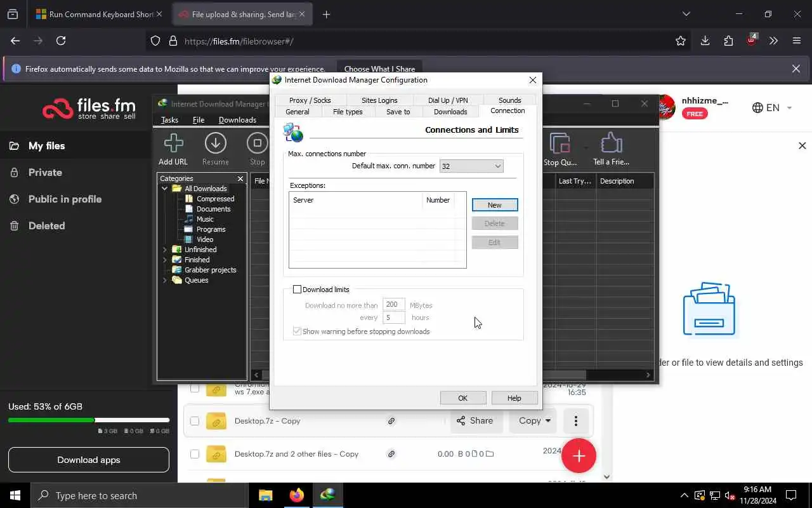Click Tell a Friend thumbs-up icon

(x=612, y=144)
